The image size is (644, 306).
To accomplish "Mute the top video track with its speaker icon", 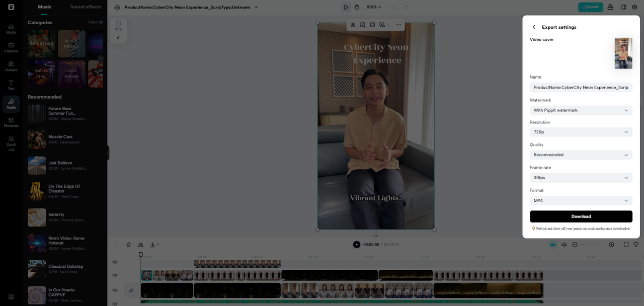I will 114,262.
